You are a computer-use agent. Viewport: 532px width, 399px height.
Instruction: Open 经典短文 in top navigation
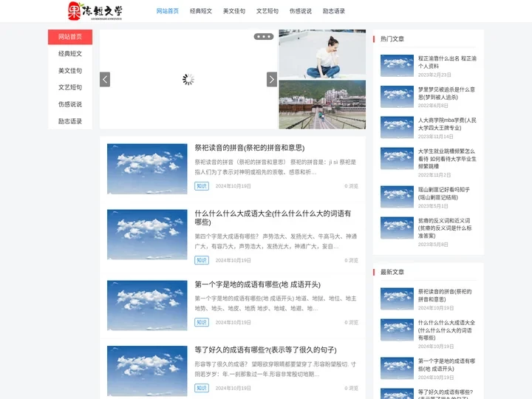(x=201, y=11)
